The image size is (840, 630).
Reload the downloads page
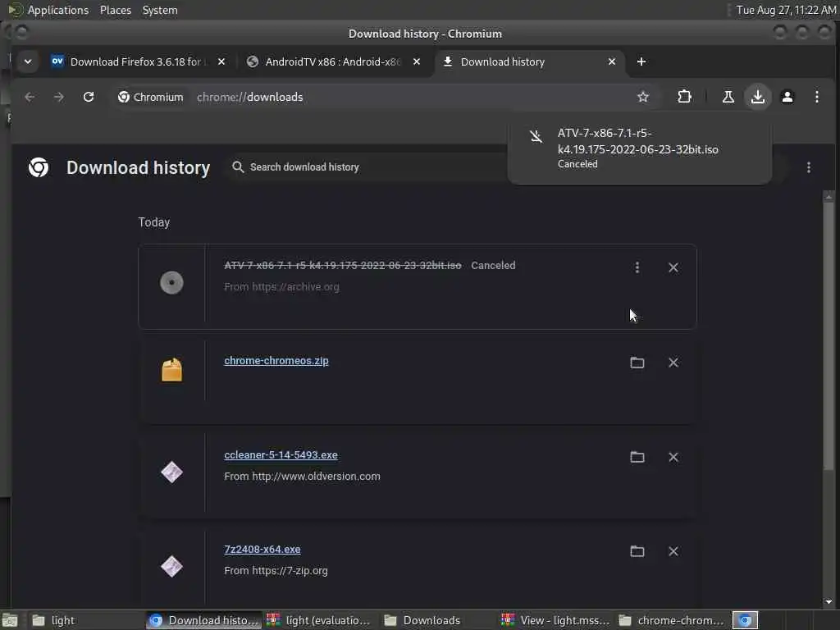pos(89,97)
